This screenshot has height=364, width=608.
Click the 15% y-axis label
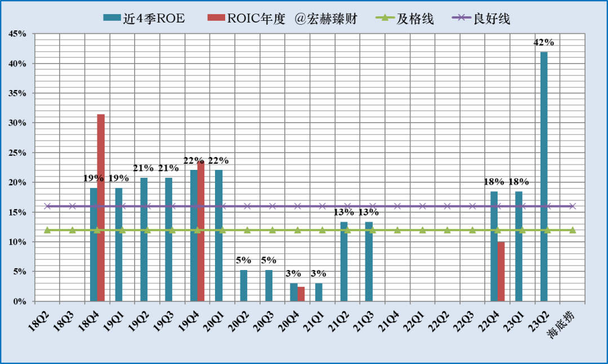point(17,213)
